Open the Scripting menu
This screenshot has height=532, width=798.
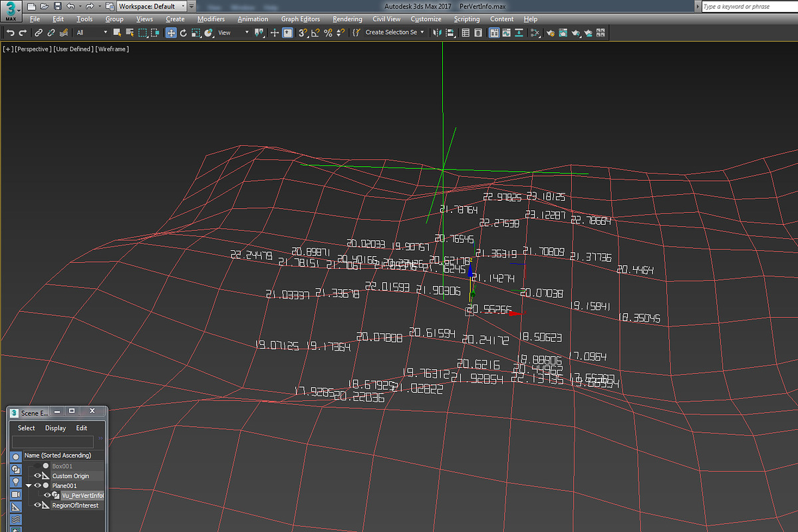[467, 19]
